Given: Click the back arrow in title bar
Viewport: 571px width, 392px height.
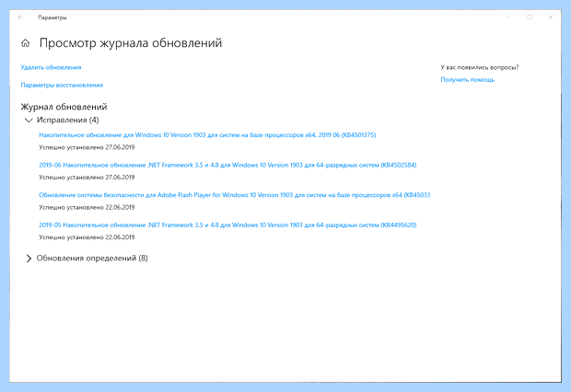Looking at the screenshot, I should point(21,17).
